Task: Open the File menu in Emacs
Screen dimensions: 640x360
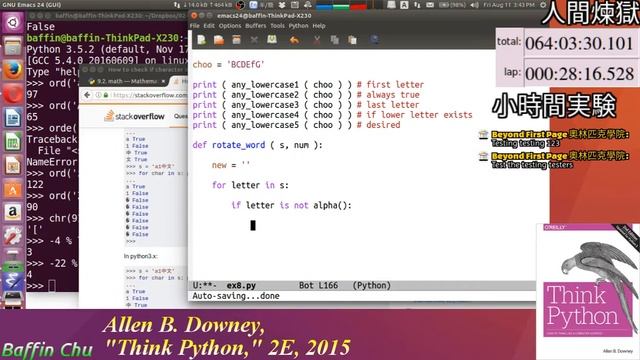Action: (195, 26)
